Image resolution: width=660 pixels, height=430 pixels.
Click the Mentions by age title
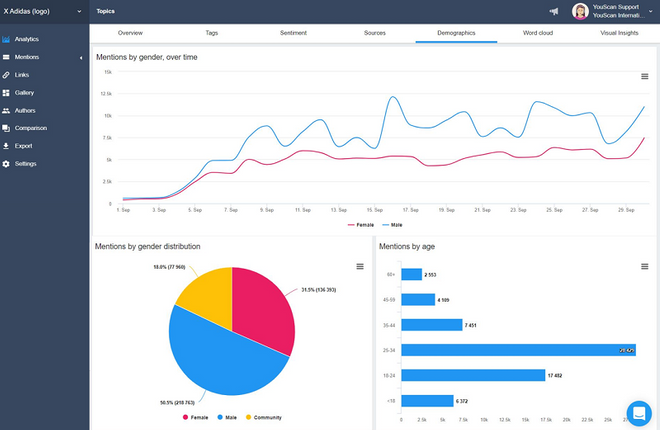pos(407,247)
